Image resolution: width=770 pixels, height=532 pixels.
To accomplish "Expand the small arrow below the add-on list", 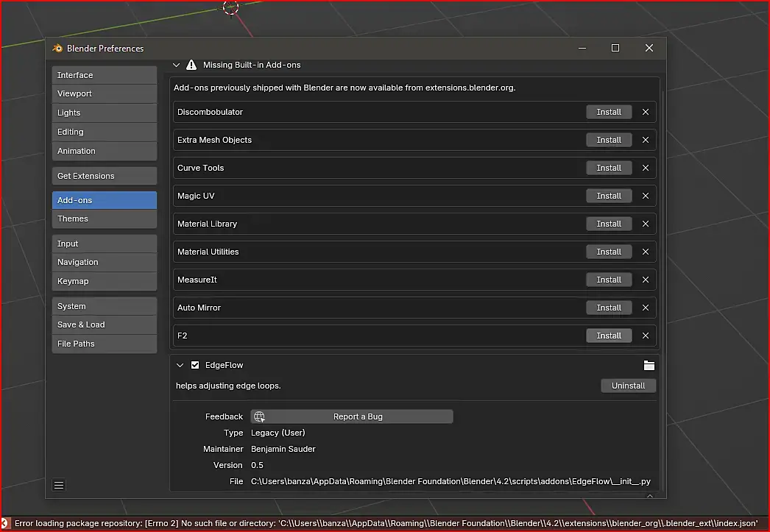I will click(x=650, y=496).
